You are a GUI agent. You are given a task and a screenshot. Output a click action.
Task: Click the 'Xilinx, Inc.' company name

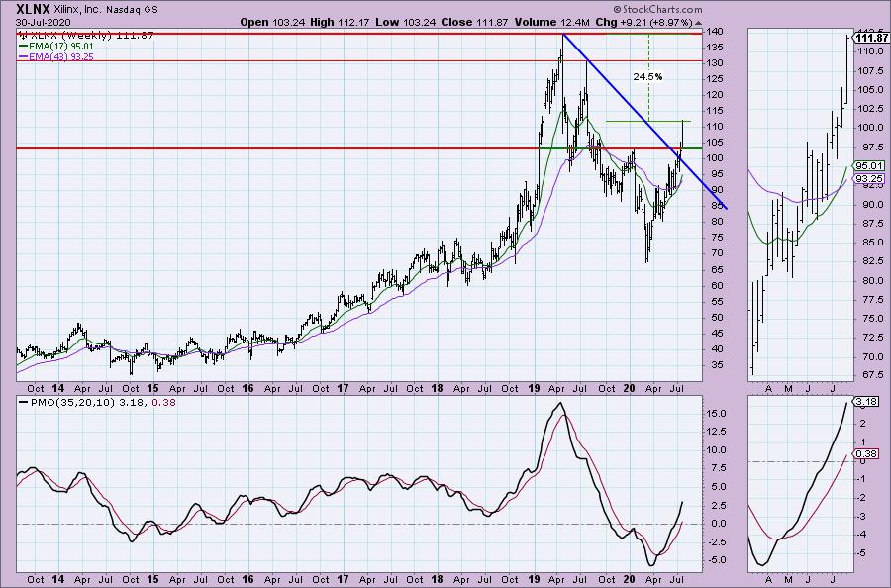tap(77, 10)
